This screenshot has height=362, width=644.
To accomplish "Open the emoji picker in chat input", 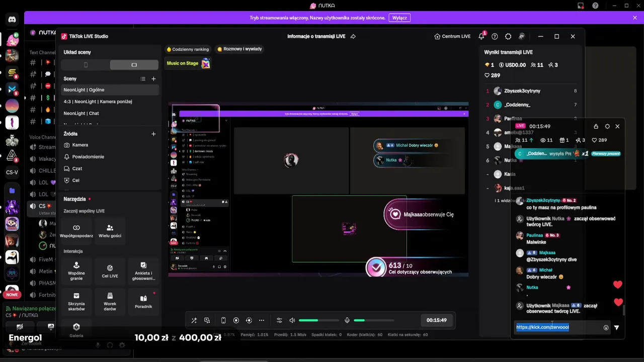I will tap(606, 327).
